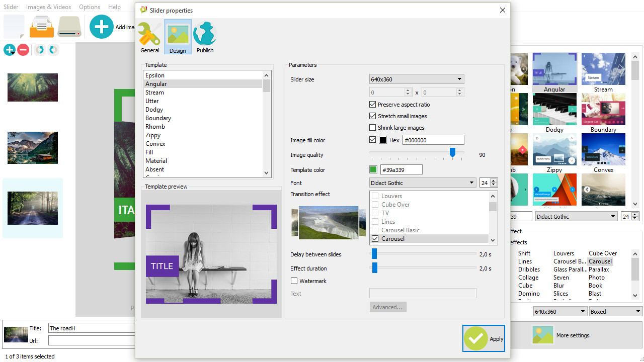Open the Images & Videos menu
This screenshot has height=362, width=644.
tap(48, 7)
